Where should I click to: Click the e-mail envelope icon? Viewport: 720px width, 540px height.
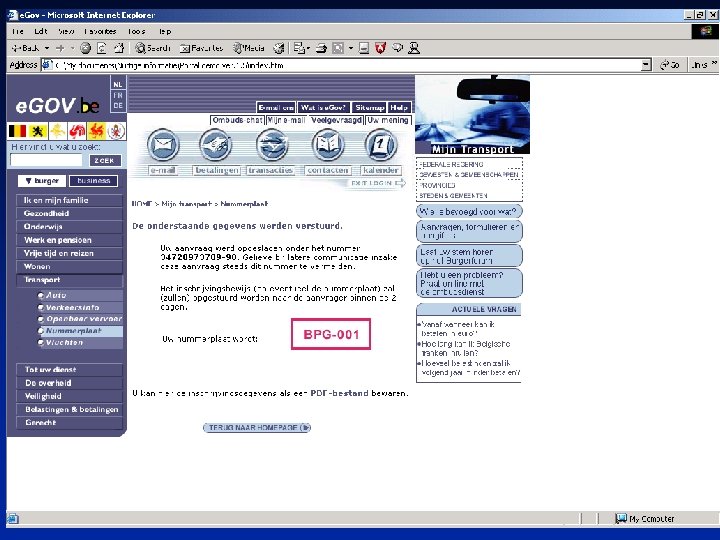pos(163,145)
